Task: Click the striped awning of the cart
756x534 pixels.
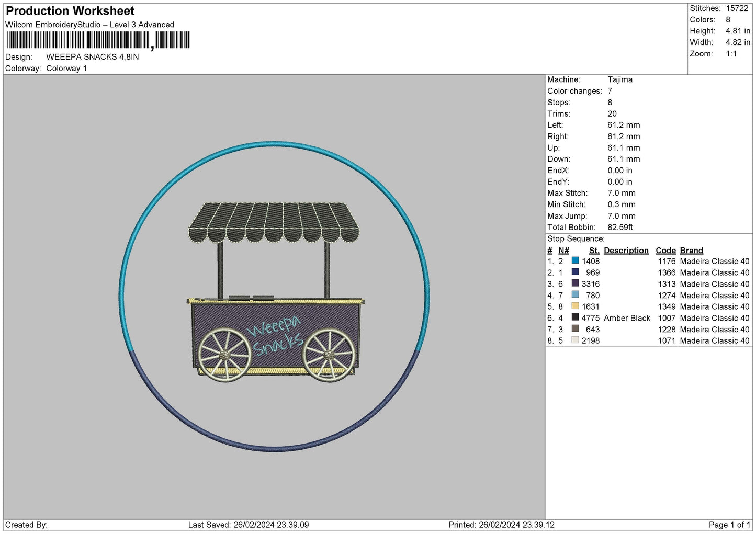Action: pos(274,222)
